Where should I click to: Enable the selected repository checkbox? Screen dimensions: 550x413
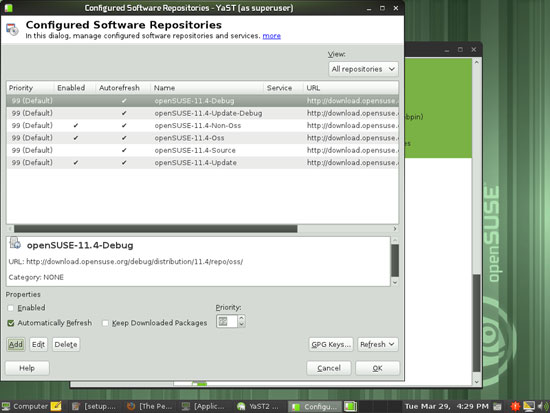(11, 308)
